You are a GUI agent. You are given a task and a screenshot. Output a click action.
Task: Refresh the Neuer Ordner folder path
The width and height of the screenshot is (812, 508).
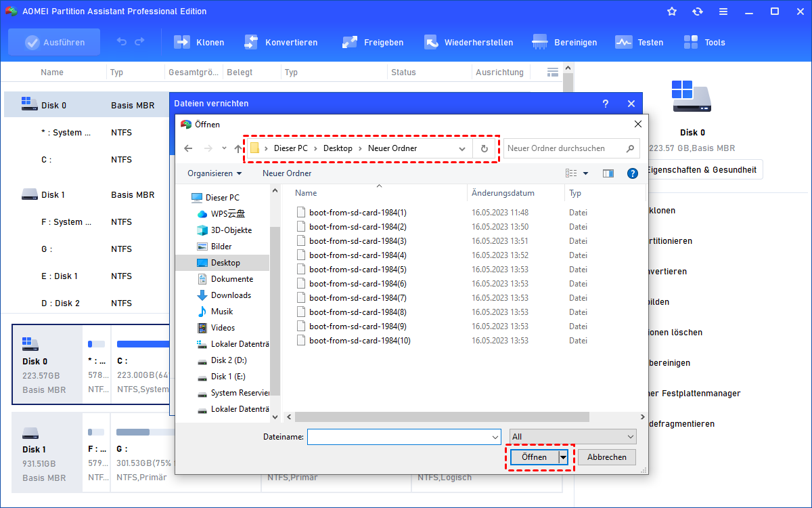[x=484, y=148]
